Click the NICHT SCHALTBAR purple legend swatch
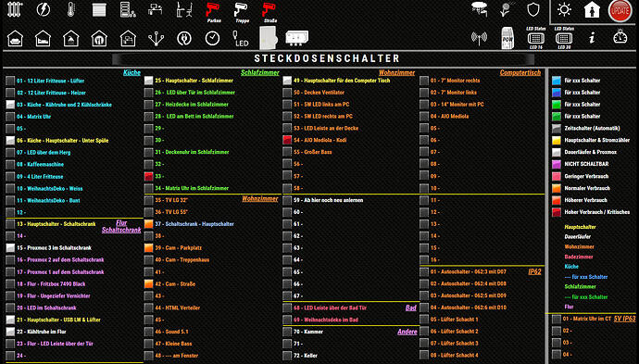The image size is (639, 364). tap(557, 164)
